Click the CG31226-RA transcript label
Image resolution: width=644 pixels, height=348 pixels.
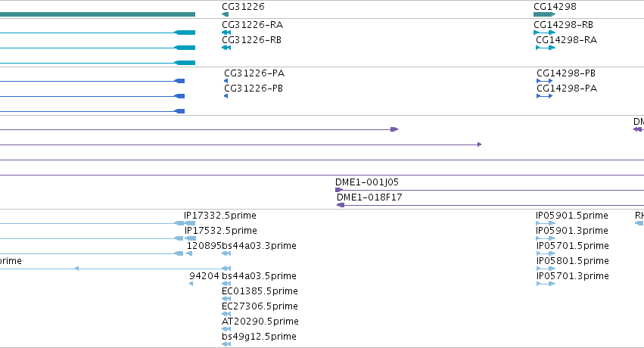(x=252, y=25)
